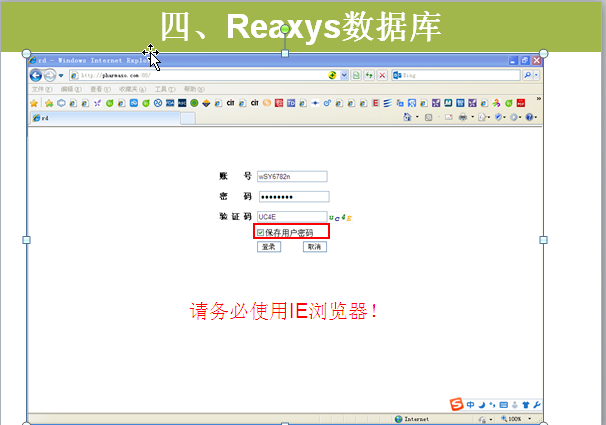This screenshot has height=425, width=606.
Task: Open the 工具 menu
Action: [165, 89]
